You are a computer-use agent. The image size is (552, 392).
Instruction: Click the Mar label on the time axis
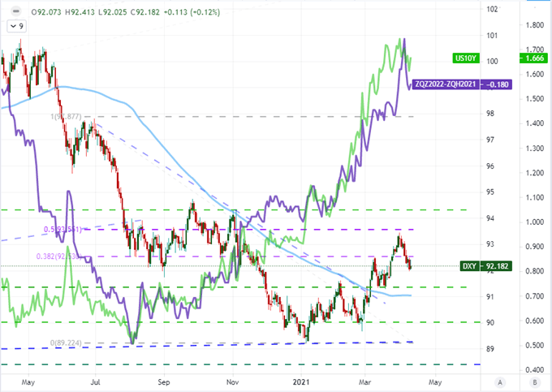pos(364,382)
